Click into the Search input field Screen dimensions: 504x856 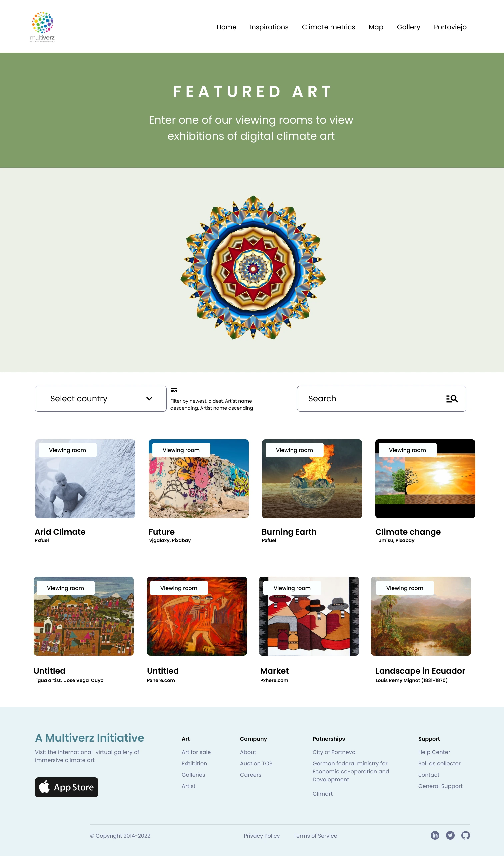coord(381,399)
